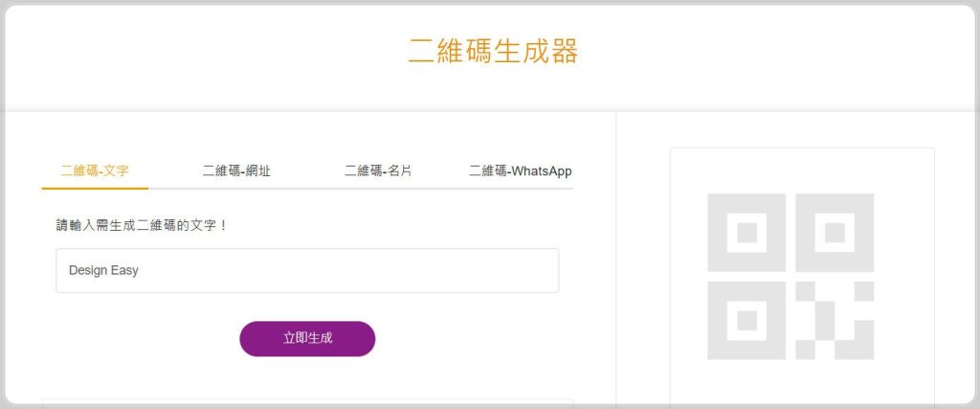980x409 pixels.
Task: Select the 二維碼-名片 tab
Action: 378,171
